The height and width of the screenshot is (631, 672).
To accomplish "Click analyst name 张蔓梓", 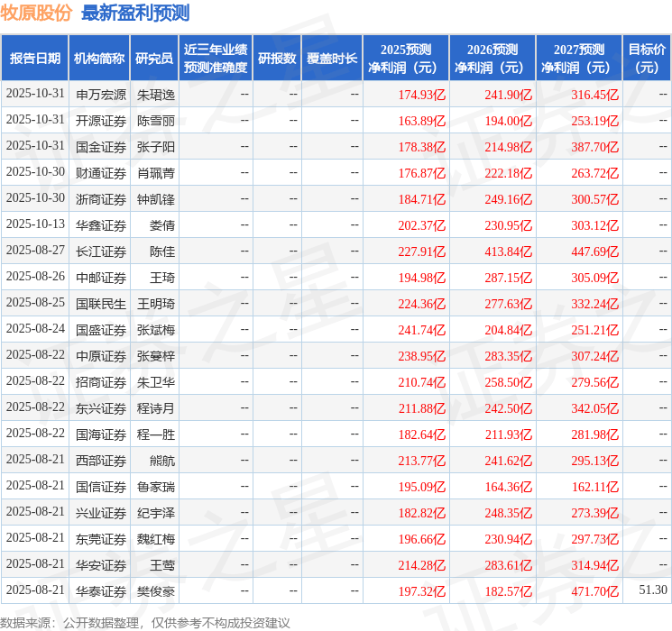I will coord(156,356).
